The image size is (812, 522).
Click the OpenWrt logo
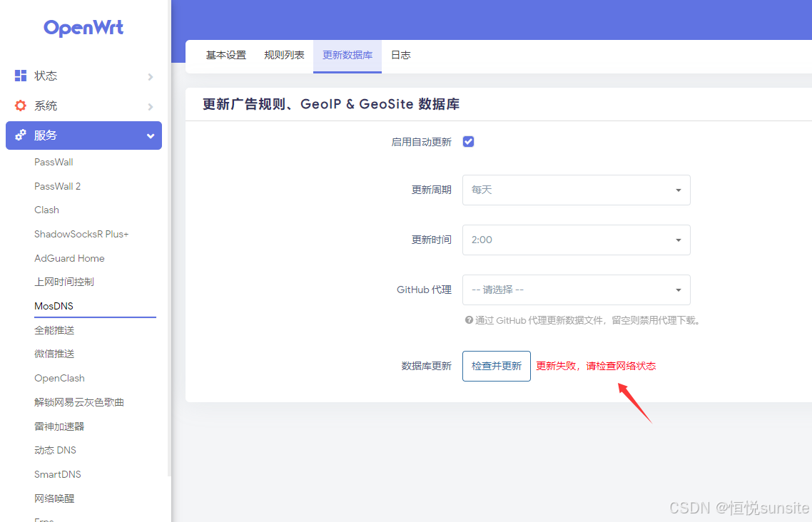[83, 27]
